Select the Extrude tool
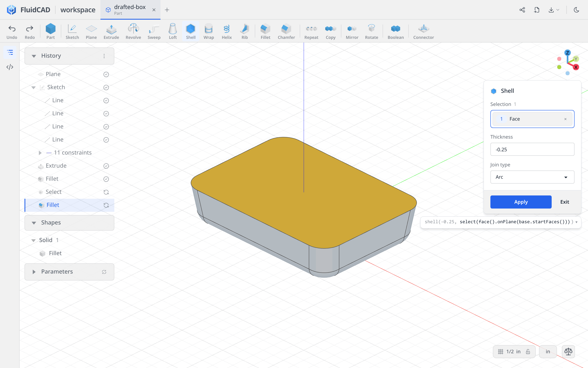 point(111,31)
